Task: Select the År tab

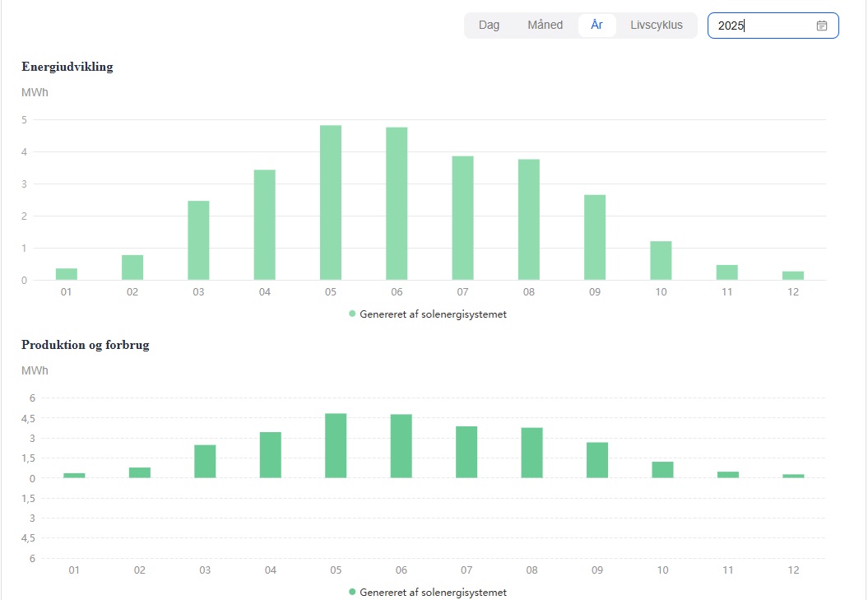Action: 596,25
